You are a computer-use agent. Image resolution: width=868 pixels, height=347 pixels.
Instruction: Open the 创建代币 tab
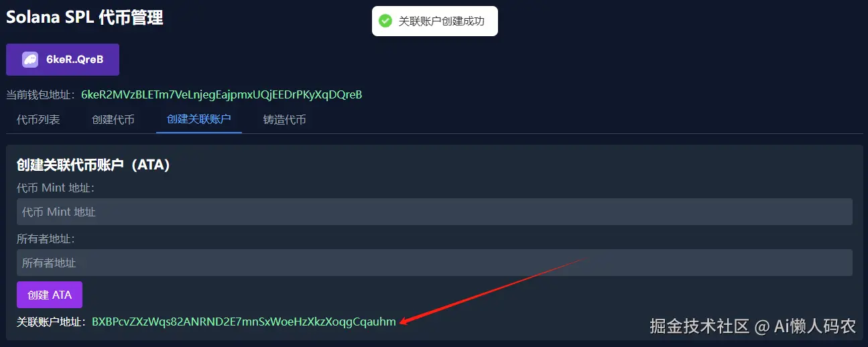click(x=113, y=120)
